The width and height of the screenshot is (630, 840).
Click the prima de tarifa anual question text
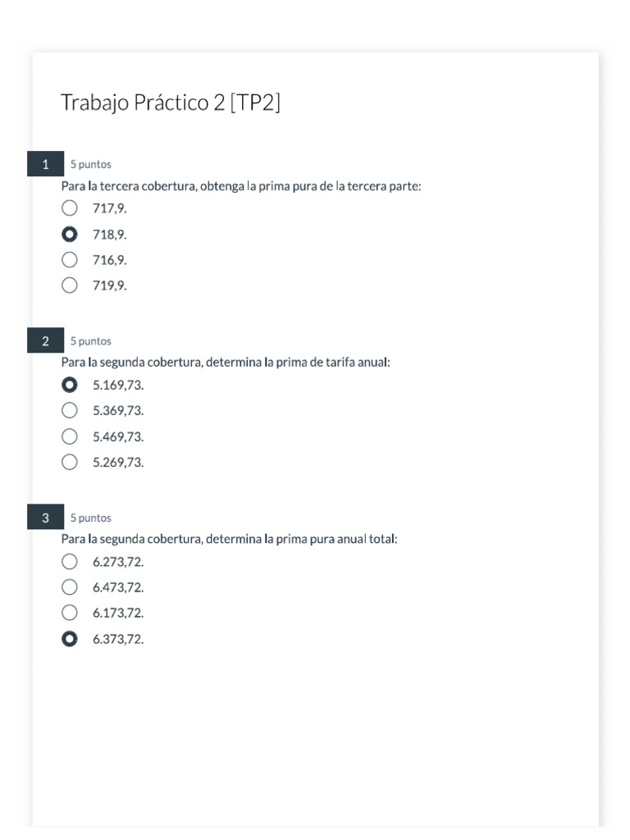click(226, 363)
